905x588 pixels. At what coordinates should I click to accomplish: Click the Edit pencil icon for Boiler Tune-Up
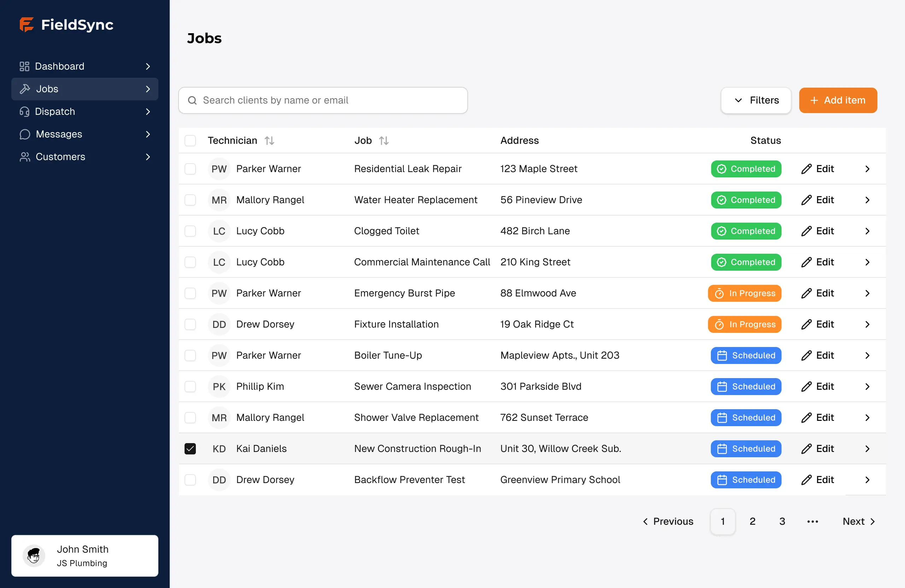(806, 355)
